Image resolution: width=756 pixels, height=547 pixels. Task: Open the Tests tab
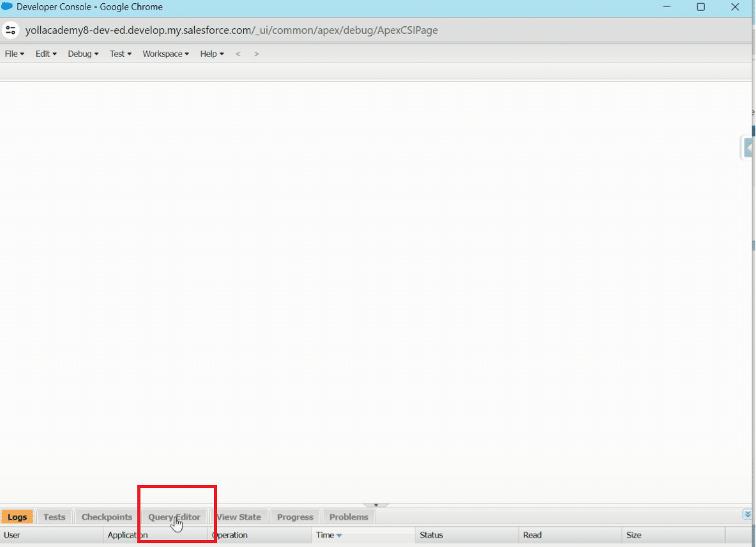pos(54,517)
